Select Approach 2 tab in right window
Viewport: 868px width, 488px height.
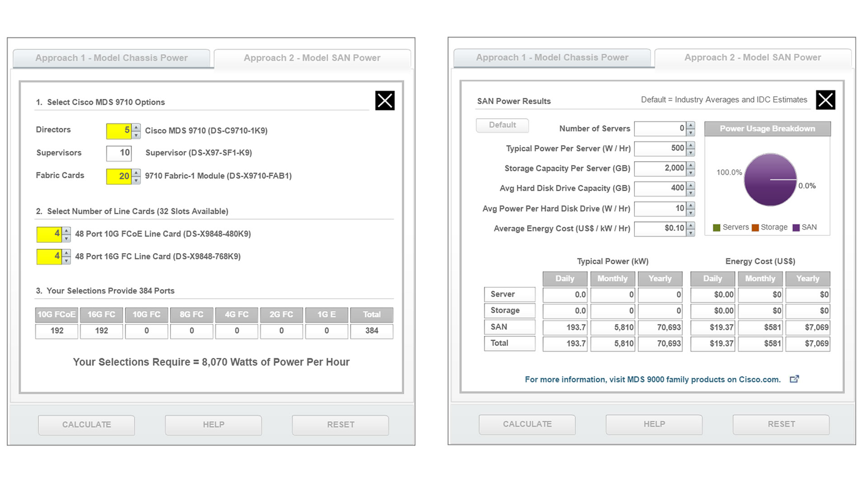pos(753,57)
